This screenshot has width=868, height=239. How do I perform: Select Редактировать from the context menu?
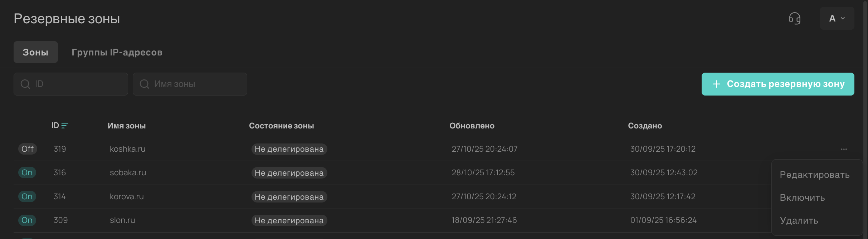coord(815,175)
